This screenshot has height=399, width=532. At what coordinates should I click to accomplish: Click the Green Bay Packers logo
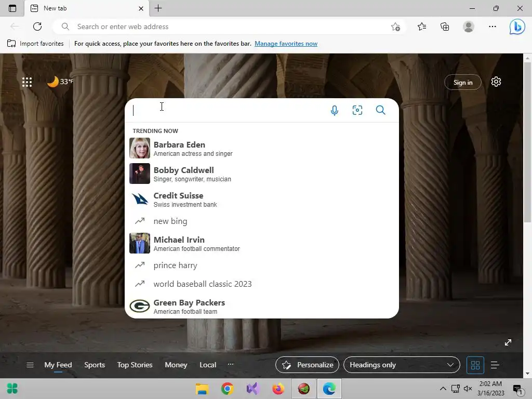tap(139, 306)
